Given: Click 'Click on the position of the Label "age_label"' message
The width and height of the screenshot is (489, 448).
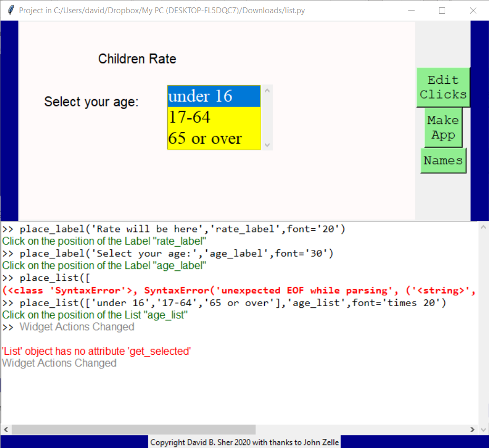Looking at the screenshot, I should coord(104,266).
